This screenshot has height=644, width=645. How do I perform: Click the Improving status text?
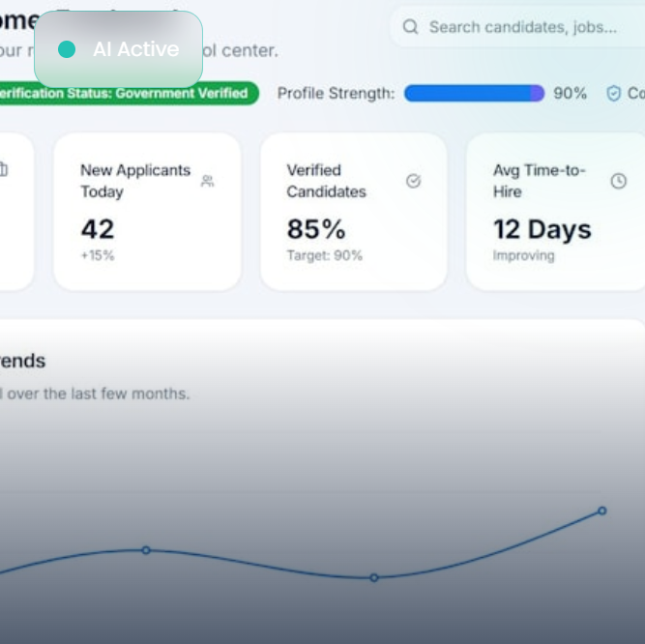(524, 255)
